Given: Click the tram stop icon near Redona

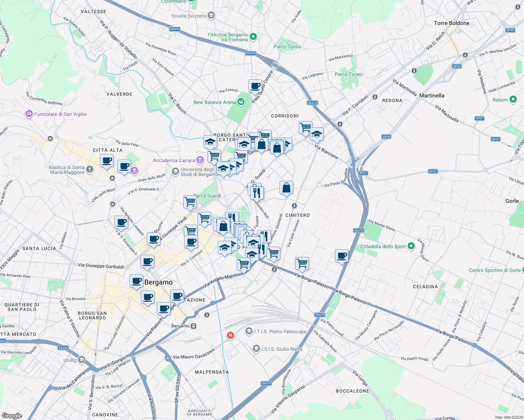Looking at the screenshot, I should pos(375,97).
